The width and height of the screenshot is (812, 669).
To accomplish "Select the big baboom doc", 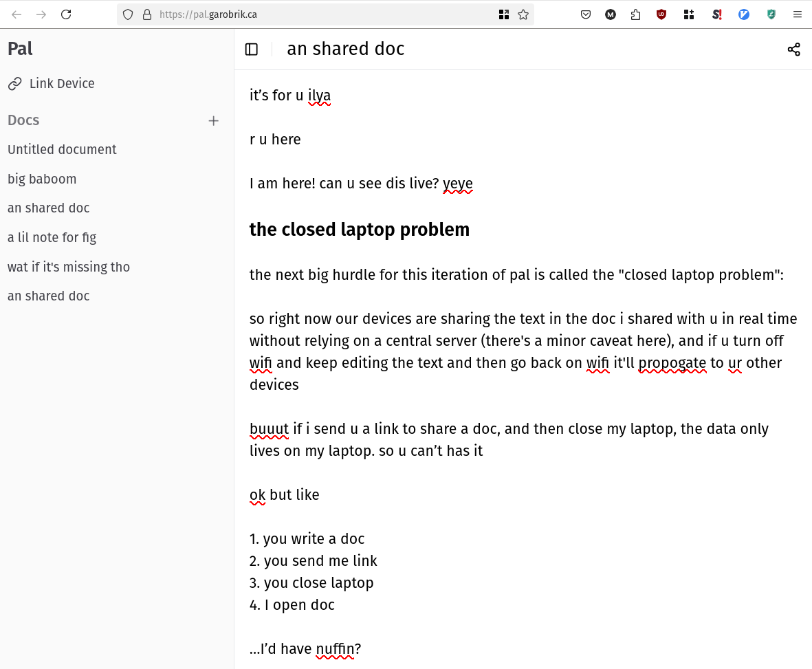I will pos(42,179).
